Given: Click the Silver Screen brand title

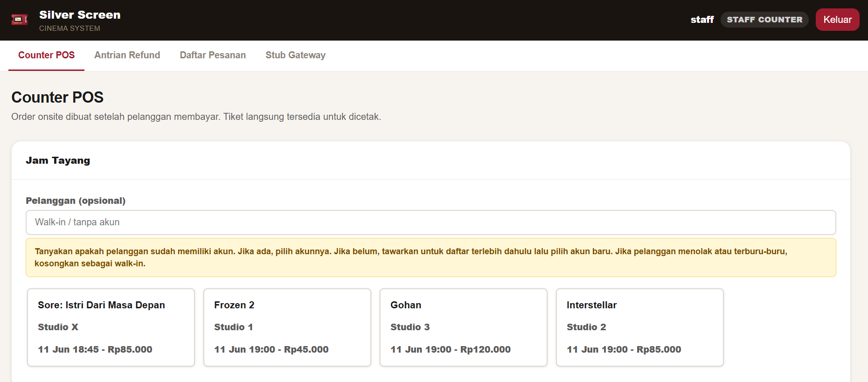Looking at the screenshot, I should pyautogui.click(x=80, y=15).
